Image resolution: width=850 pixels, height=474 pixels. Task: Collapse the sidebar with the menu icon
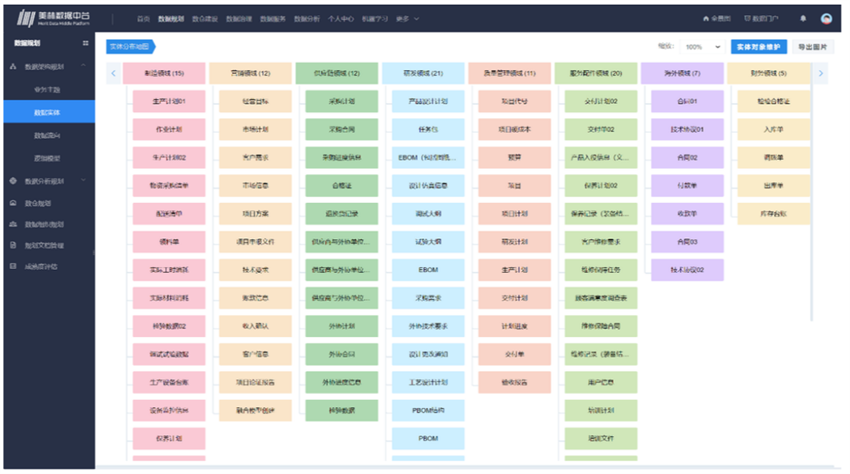(x=85, y=44)
